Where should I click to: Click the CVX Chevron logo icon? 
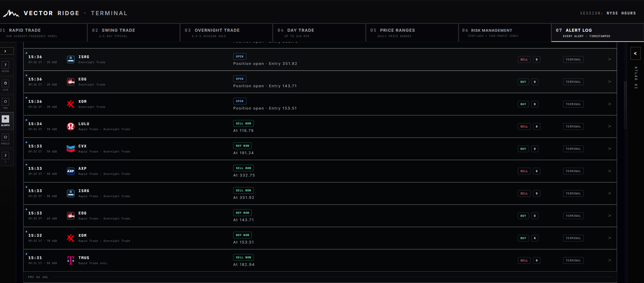point(71,149)
